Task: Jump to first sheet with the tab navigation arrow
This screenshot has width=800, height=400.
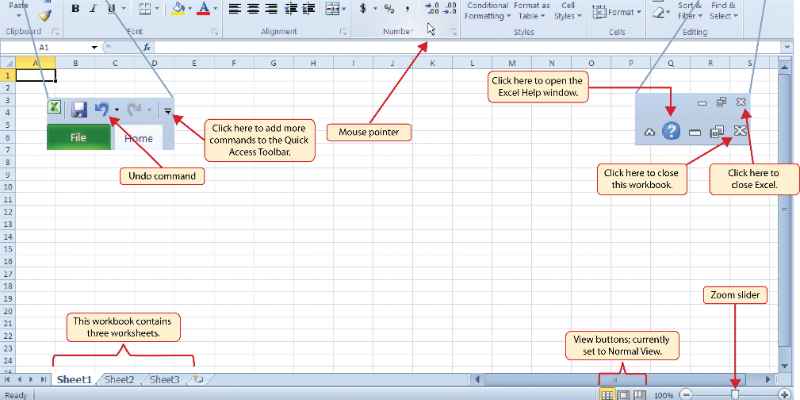Action: (x=7, y=380)
